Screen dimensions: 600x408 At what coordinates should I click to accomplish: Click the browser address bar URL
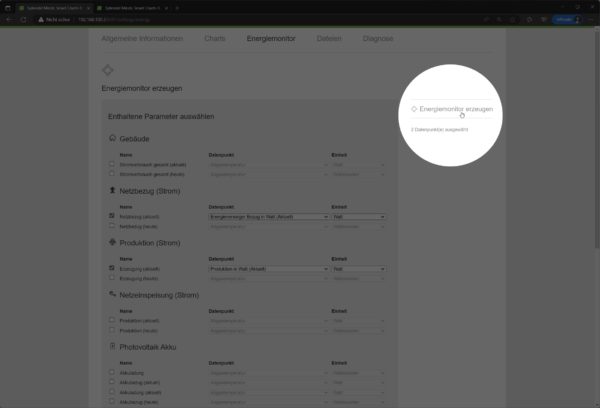point(114,20)
